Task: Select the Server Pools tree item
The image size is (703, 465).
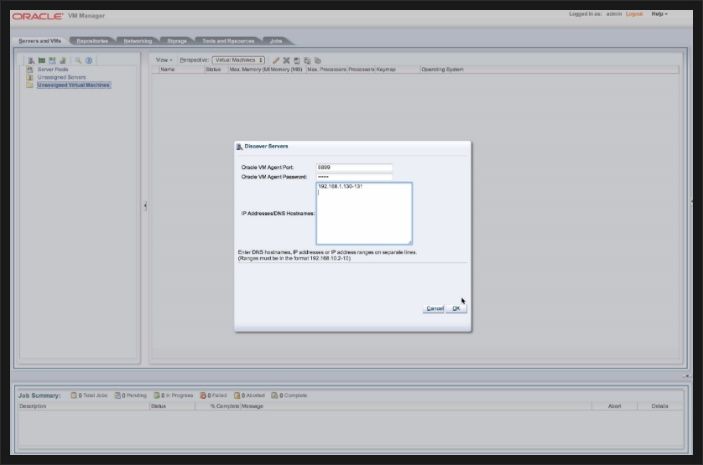Action: tap(53, 70)
